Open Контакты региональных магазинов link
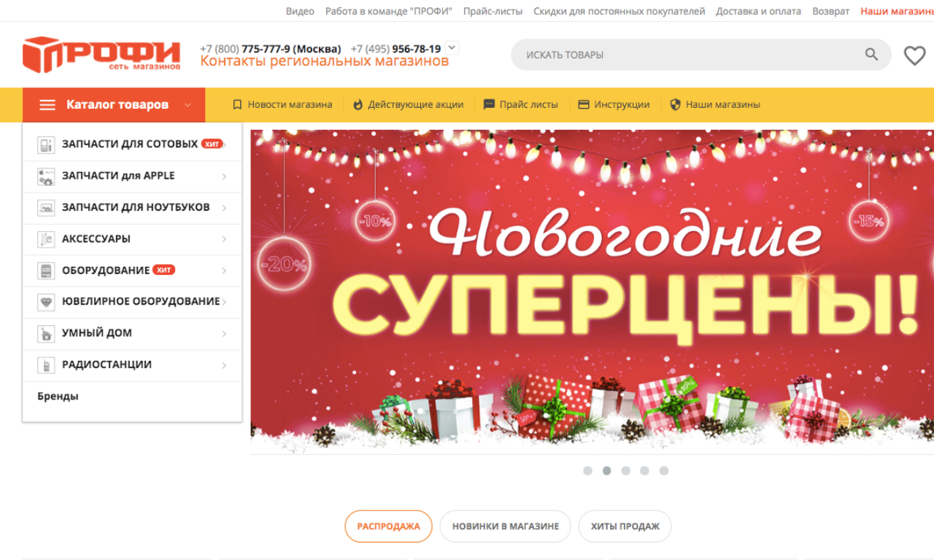The width and height of the screenshot is (934, 560). [x=325, y=61]
